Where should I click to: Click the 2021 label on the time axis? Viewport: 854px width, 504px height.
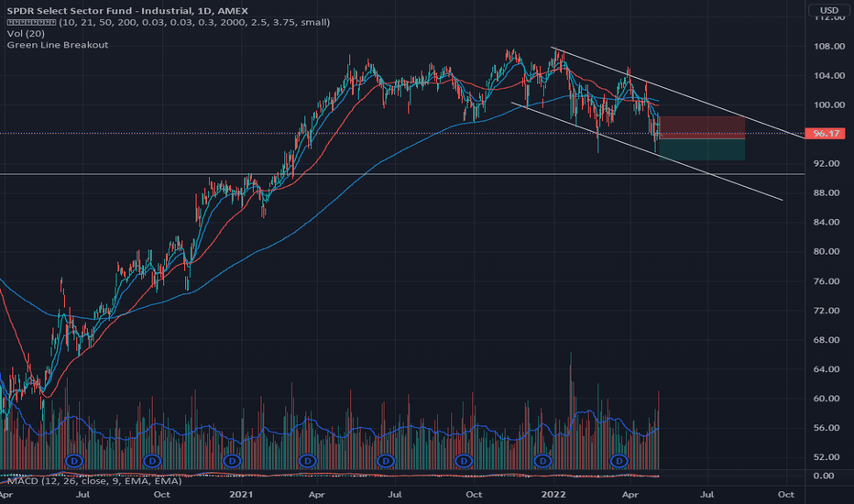tap(241, 495)
